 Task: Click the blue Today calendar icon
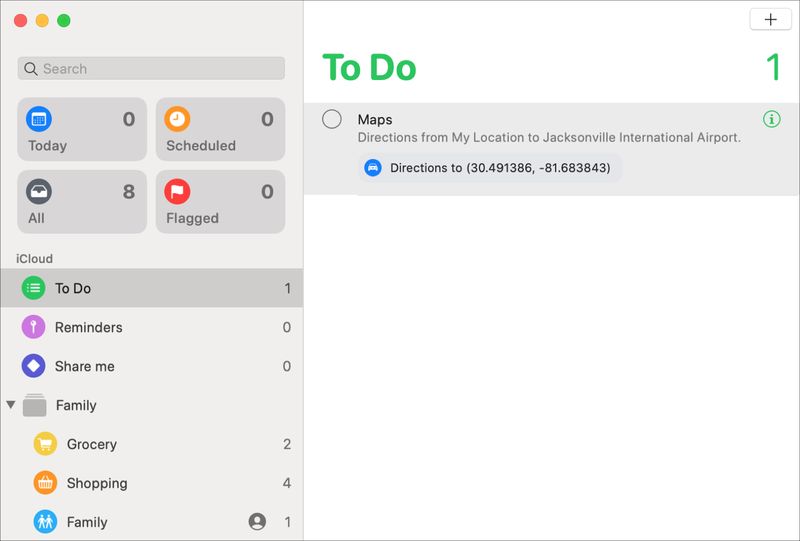pyautogui.click(x=39, y=119)
